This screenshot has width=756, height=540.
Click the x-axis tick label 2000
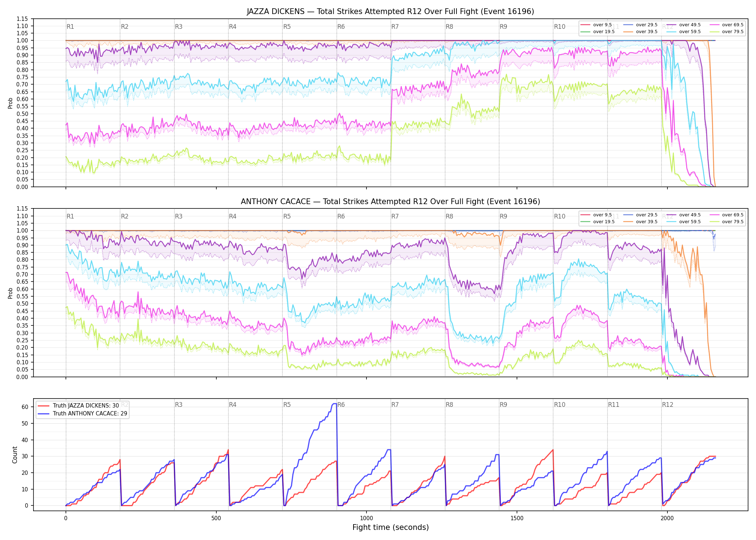[667, 518]
